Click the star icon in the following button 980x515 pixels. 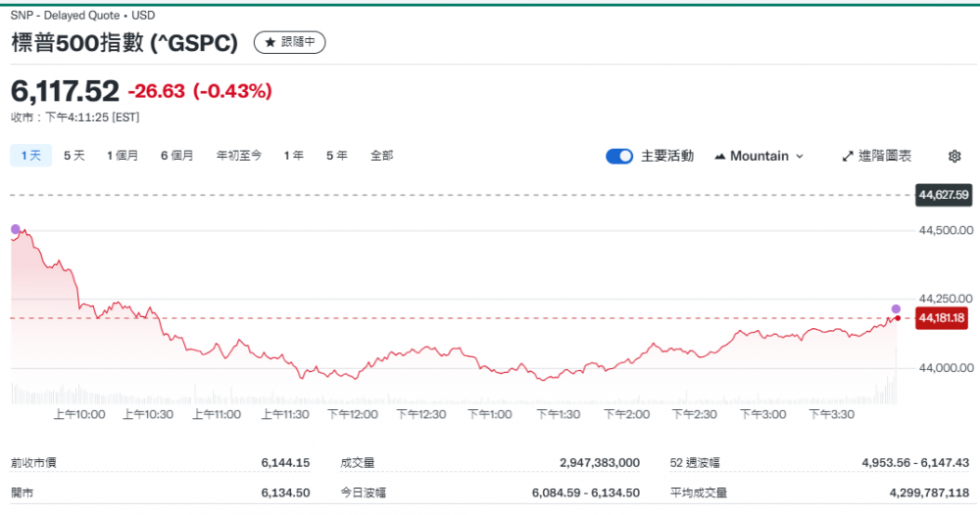[x=269, y=42]
